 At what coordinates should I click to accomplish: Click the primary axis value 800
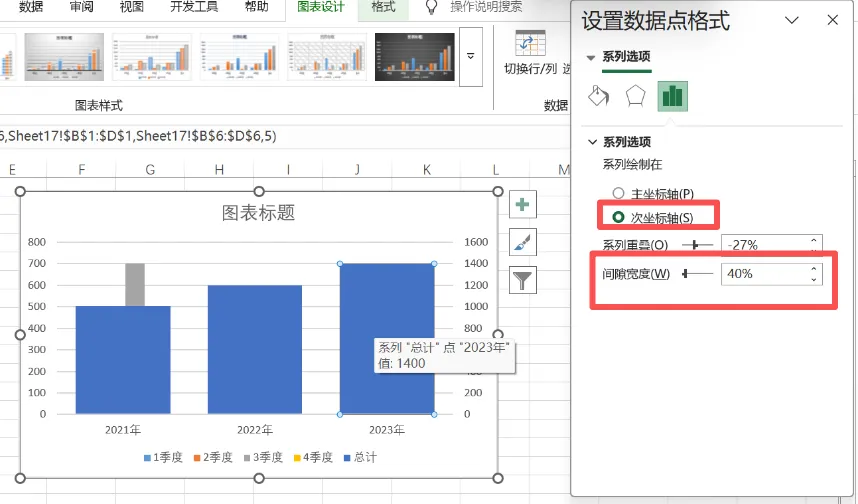[x=37, y=242]
